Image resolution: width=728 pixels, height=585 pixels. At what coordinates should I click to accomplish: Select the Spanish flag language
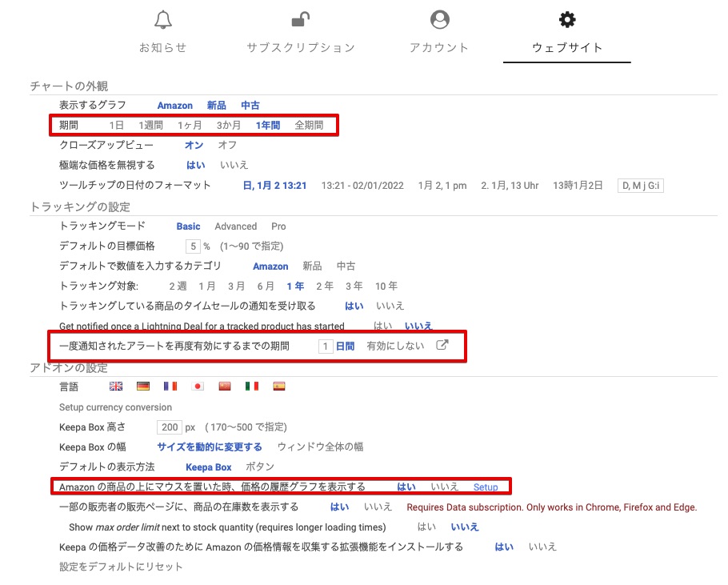point(279,387)
